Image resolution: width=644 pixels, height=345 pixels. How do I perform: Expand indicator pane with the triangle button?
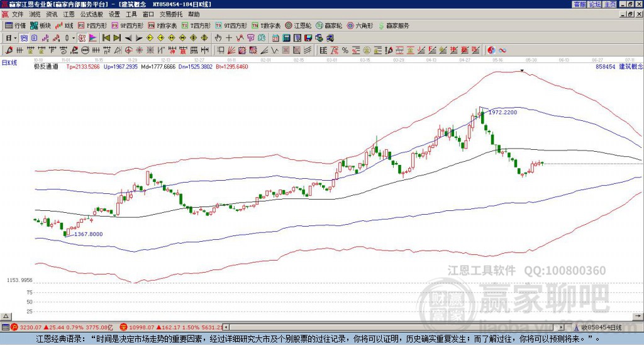6,316
